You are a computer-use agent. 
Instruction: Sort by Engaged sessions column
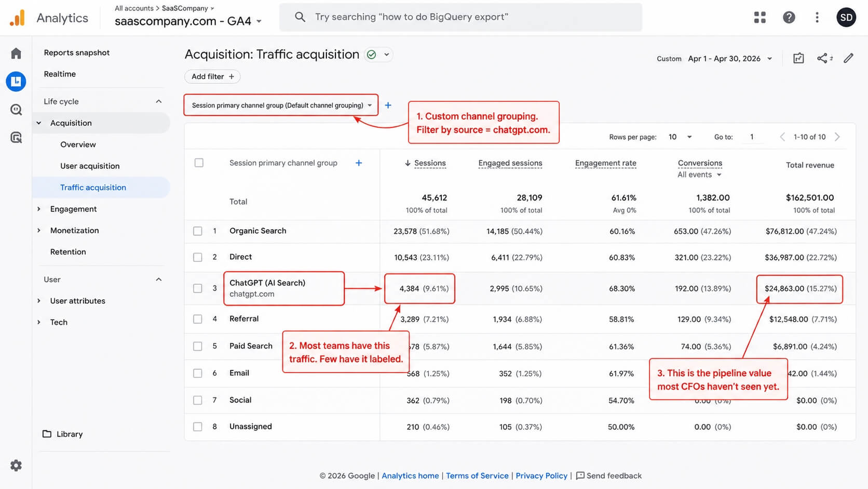point(510,163)
